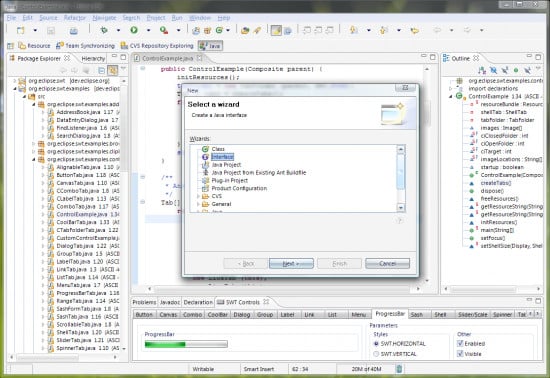Click the heap status 20M of 40M
550x378 pixels.
[366, 369]
